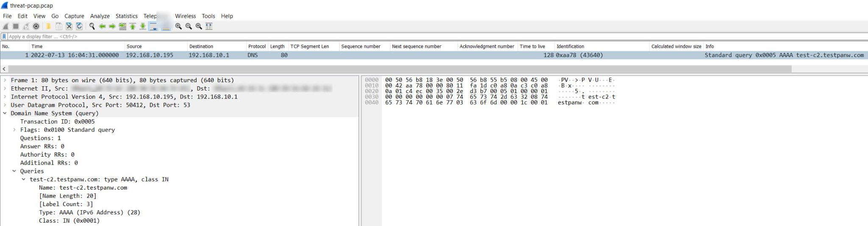Collapse test-c2.testpanw.com: type AAAA query node
868x226 pixels.
(x=24, y=179)
